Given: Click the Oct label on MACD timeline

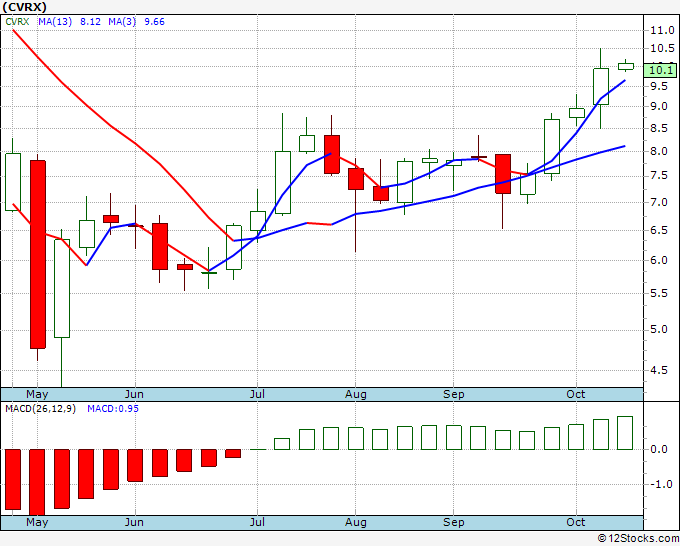Looking at the screenshot, I should pyautogui.click(x=576, y=522).
